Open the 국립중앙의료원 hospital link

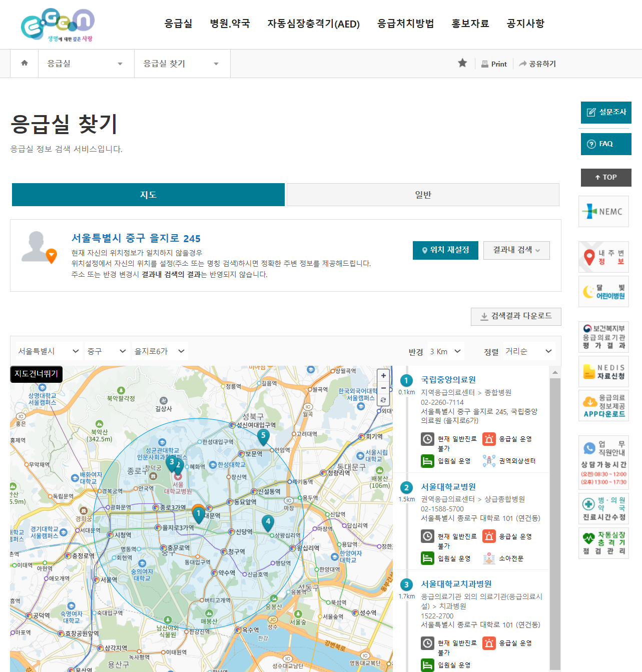[x=448, y=380]
